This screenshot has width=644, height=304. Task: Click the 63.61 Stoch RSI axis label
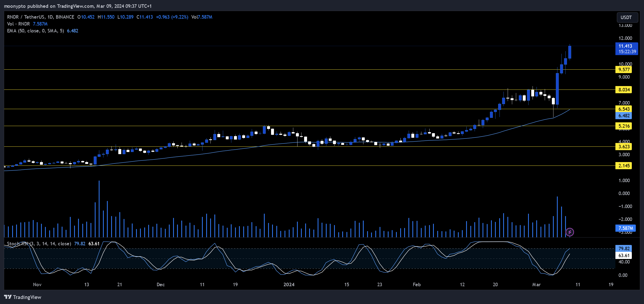[x=624, y=256]
